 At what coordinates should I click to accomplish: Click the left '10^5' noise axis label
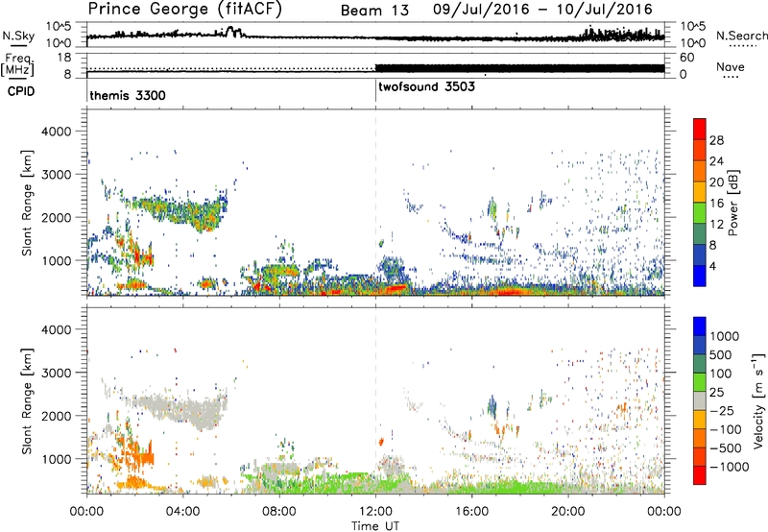click(x=60, y=27)
